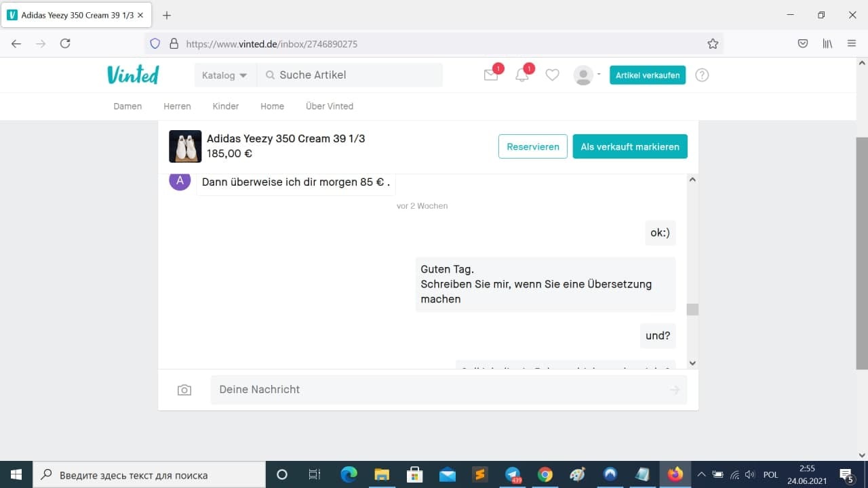Click the POL language indicator
The image size is (868, 488).
(770, 474)
